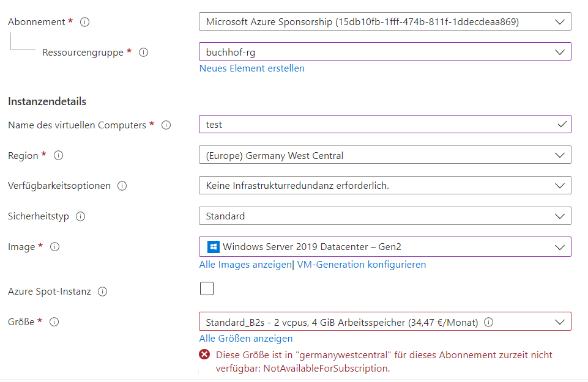Click info icon beside Verfügbarkeitsoptionen
The image size is (588, 382).
[x=122, y=186]
